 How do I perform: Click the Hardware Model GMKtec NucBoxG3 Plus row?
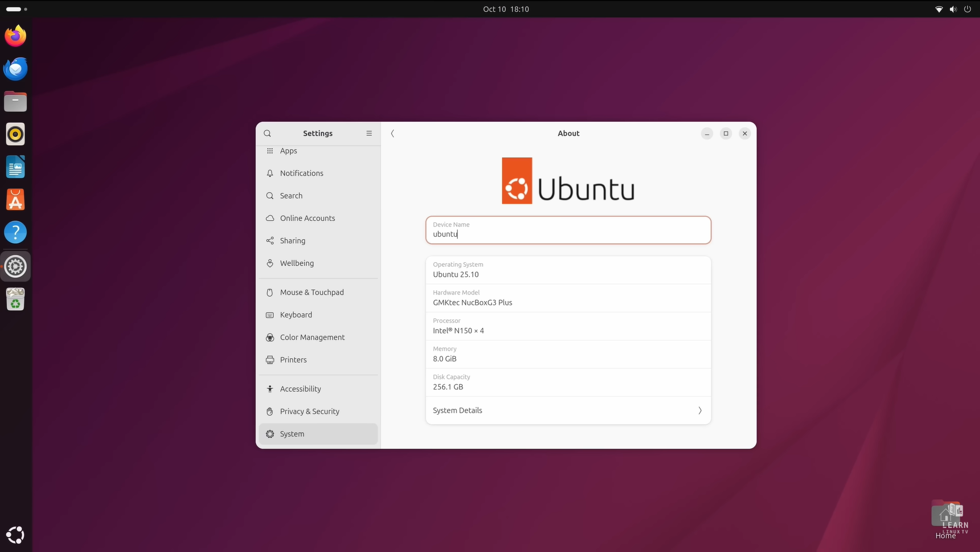(568, 298)
